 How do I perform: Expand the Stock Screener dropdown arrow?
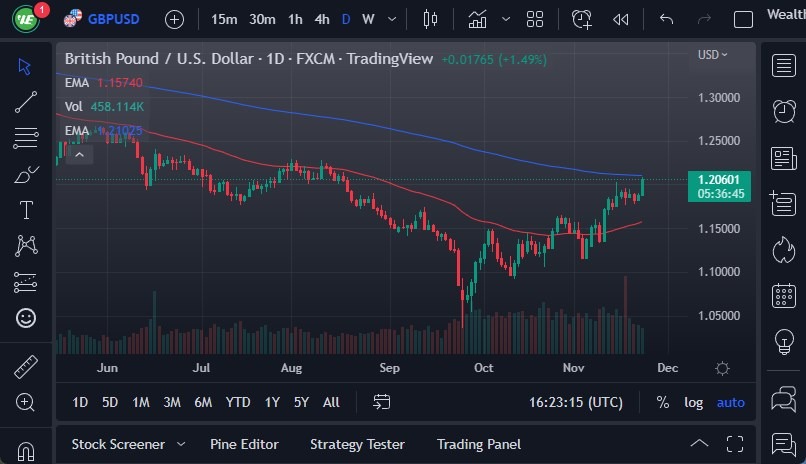click(181, 444)
